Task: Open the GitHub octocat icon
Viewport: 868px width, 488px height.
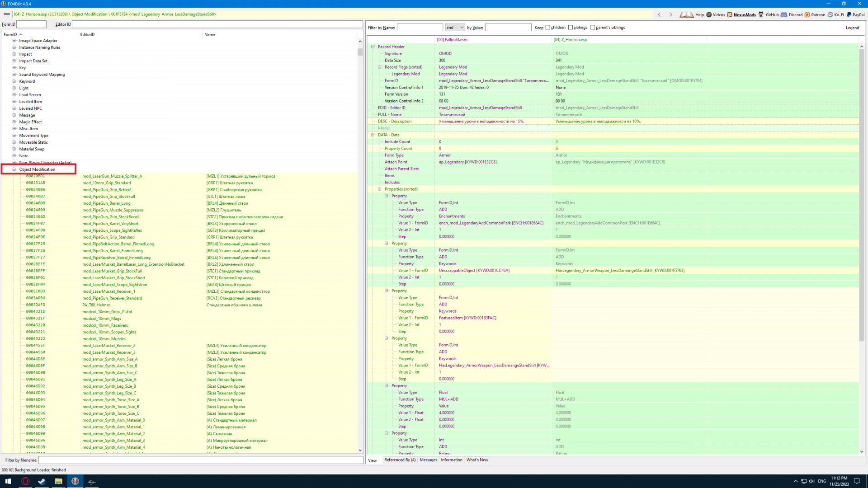Action: [761, 14]
